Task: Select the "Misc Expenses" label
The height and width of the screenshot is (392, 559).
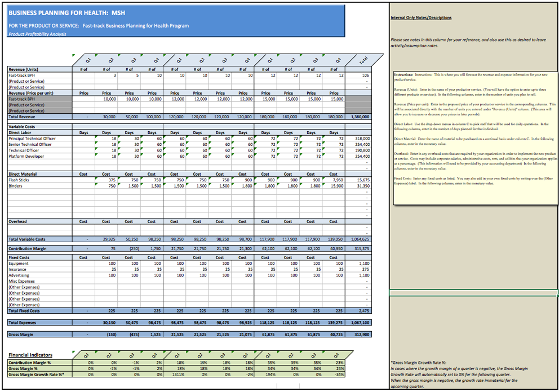Action: pyautogui.click(x=22, y=281)
